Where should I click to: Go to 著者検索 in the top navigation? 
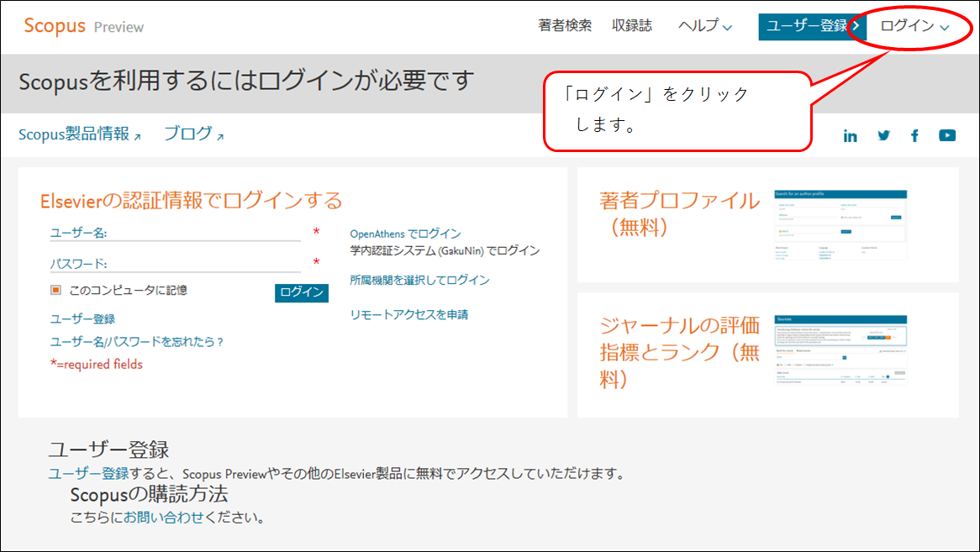(x=565, y=25)
